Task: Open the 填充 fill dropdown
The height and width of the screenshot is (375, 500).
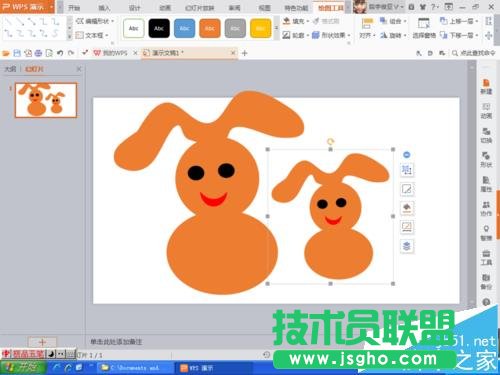Action: [296, 21]
